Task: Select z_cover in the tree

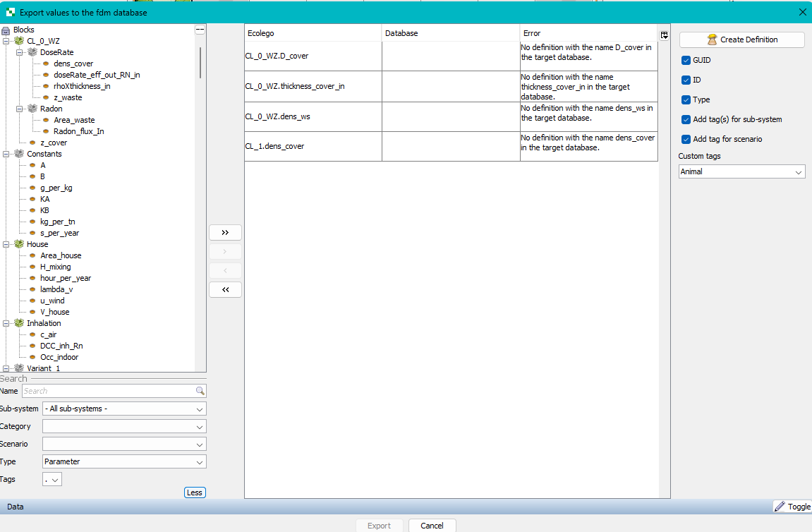Action: (x=54, y=143)
